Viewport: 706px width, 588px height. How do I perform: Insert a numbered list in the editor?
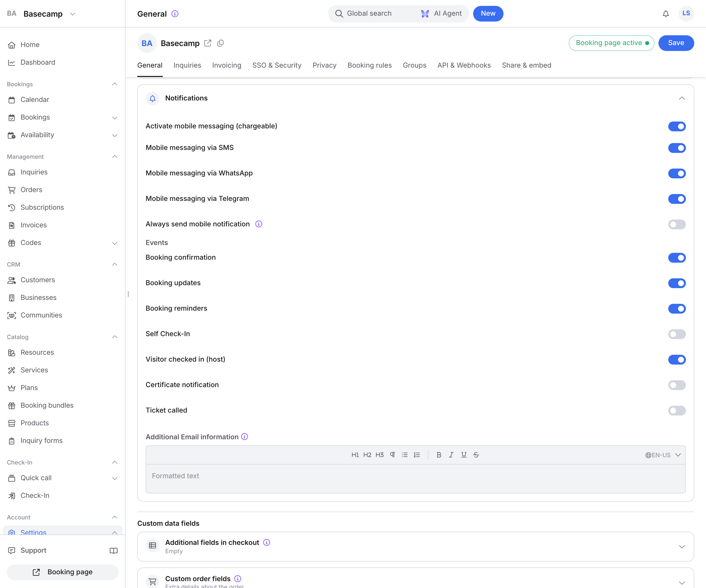point(417,455)
